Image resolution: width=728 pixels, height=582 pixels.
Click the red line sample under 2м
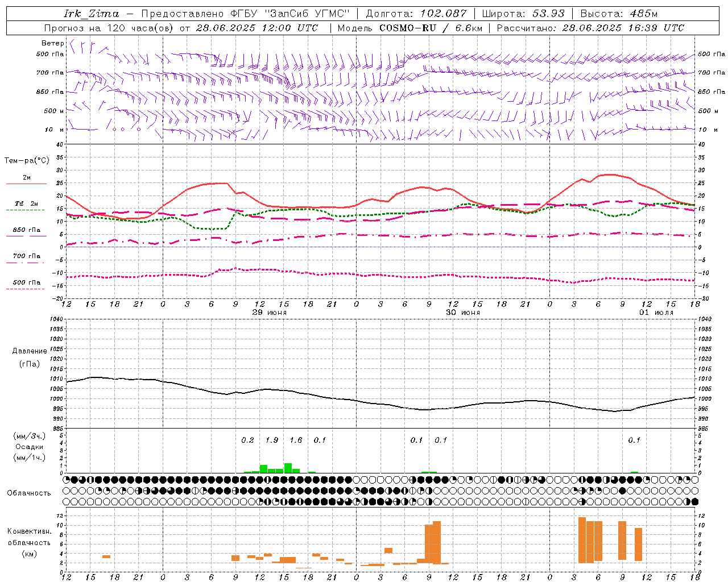tap(26, 184)
